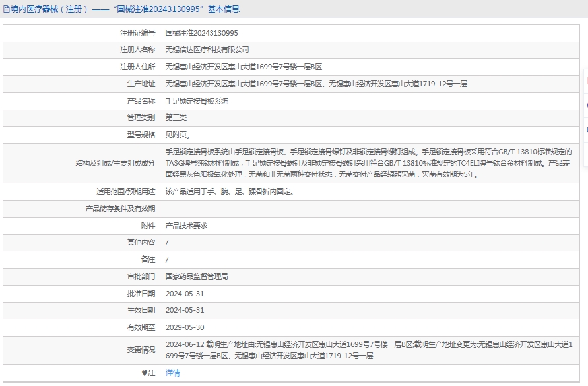Click the 批准日期 label
The width and height of the screenshot is (588, 386).
click(x=141, y=294)
